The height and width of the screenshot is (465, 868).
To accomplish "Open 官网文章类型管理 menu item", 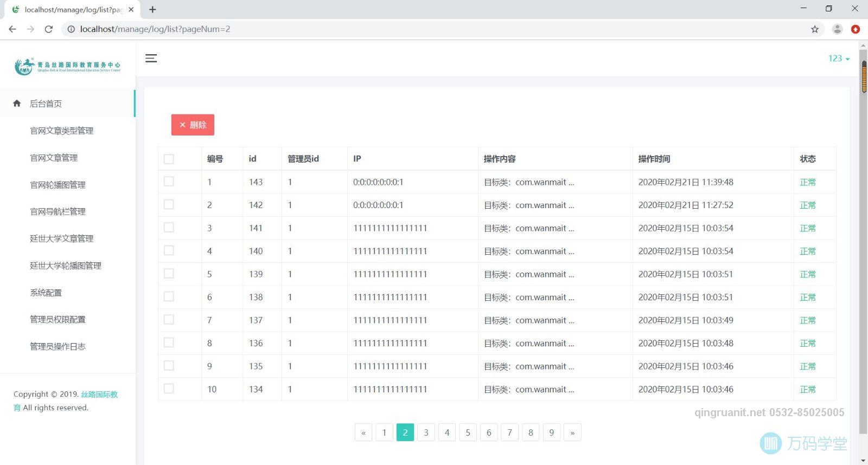I will point(61,131).
